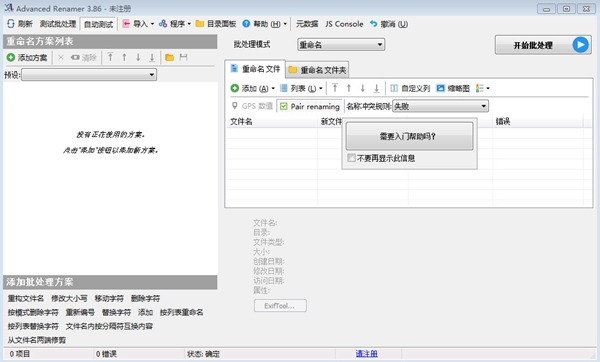Move method to bottom arrow in methods toolbar
Viewport: 600px width, 362px height.
[x=152, y=57]
